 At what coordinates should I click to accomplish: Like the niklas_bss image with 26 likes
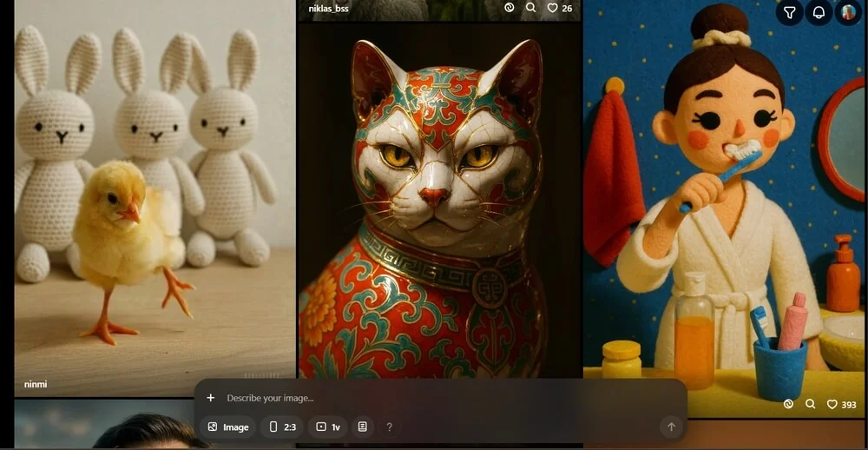(x=559, y=8)
